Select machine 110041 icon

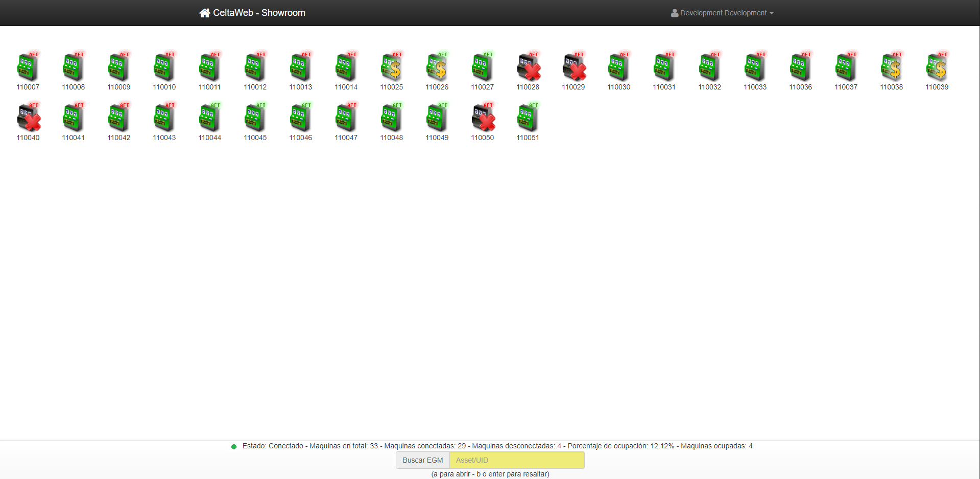(74, 118)
